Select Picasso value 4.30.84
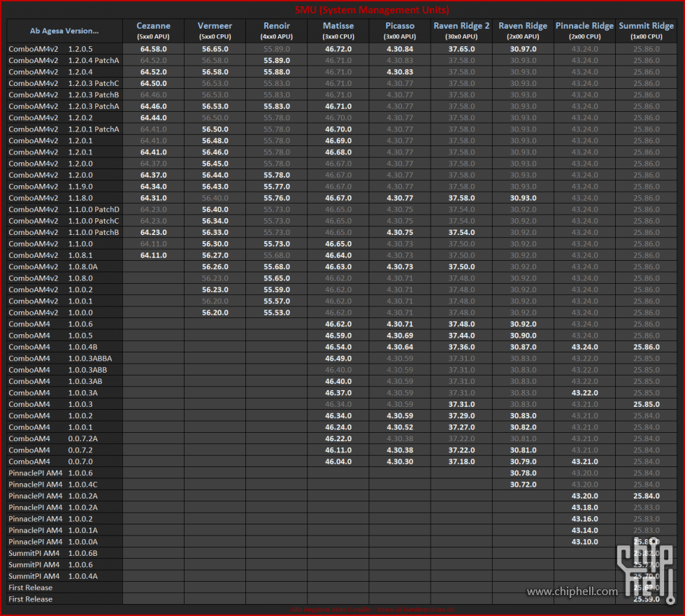Image resolution: width=685 pixels, height=616 pixels. [400, 49]
